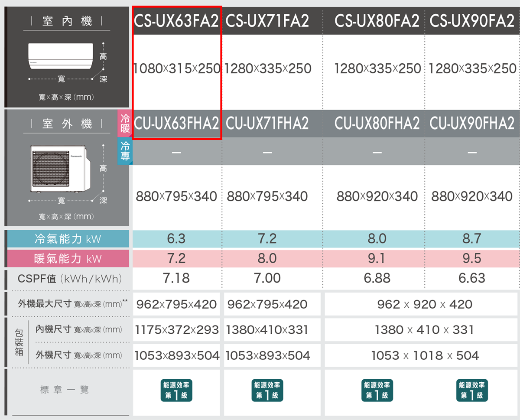
Task: Open the CS-UX80FA2 indoor model header
Action: pos(377,21)
